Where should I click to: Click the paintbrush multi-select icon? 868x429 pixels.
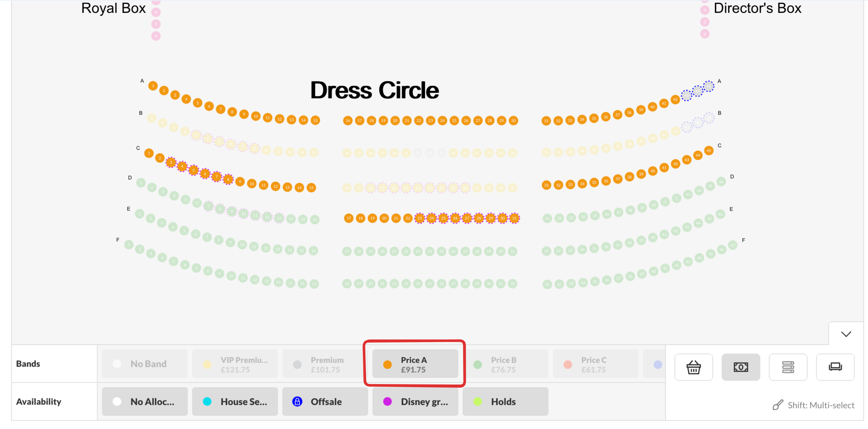(778, 405)
